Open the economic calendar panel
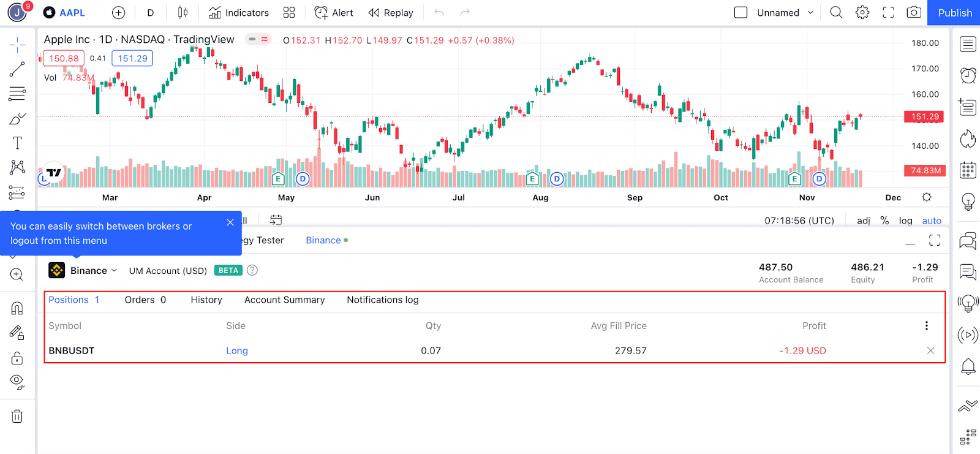 [x=968, y=170]
